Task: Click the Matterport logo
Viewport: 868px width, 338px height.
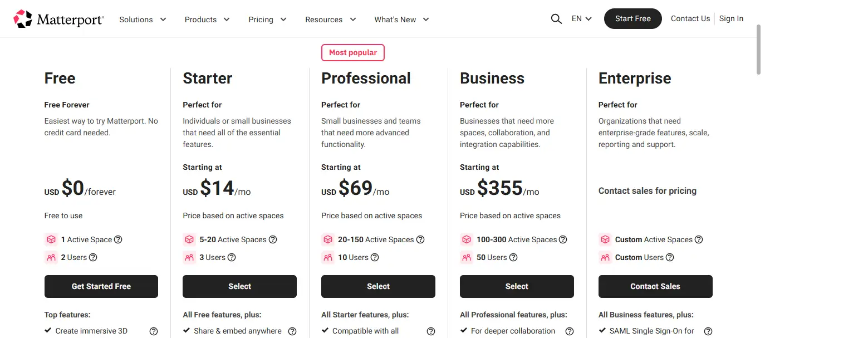Action: click(58, 19)
